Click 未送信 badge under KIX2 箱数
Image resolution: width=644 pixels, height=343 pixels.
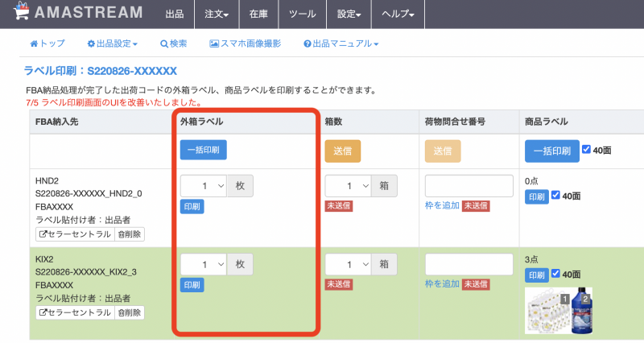pos(339,284)
